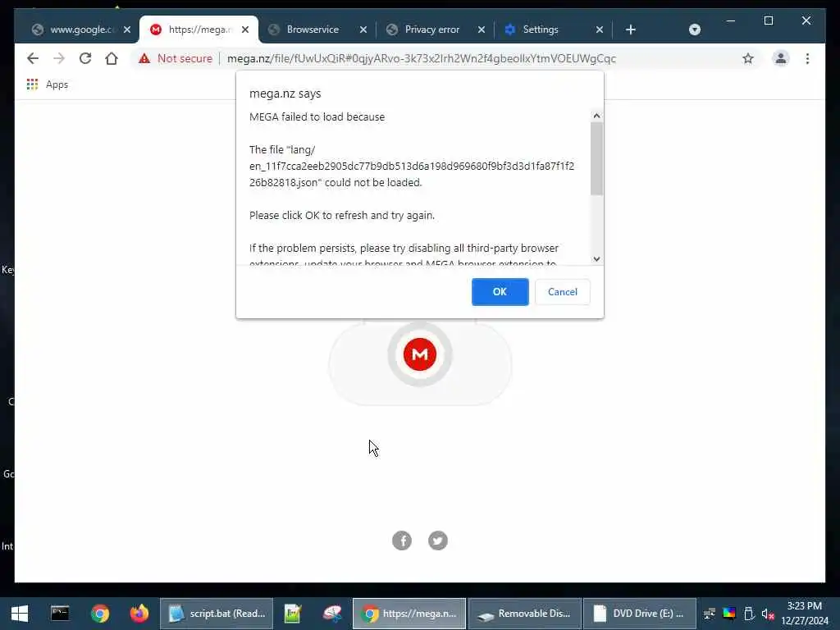
Task: Open Removable Disk taskbar window
Action: pyautogui.click(x=525, y=614)
